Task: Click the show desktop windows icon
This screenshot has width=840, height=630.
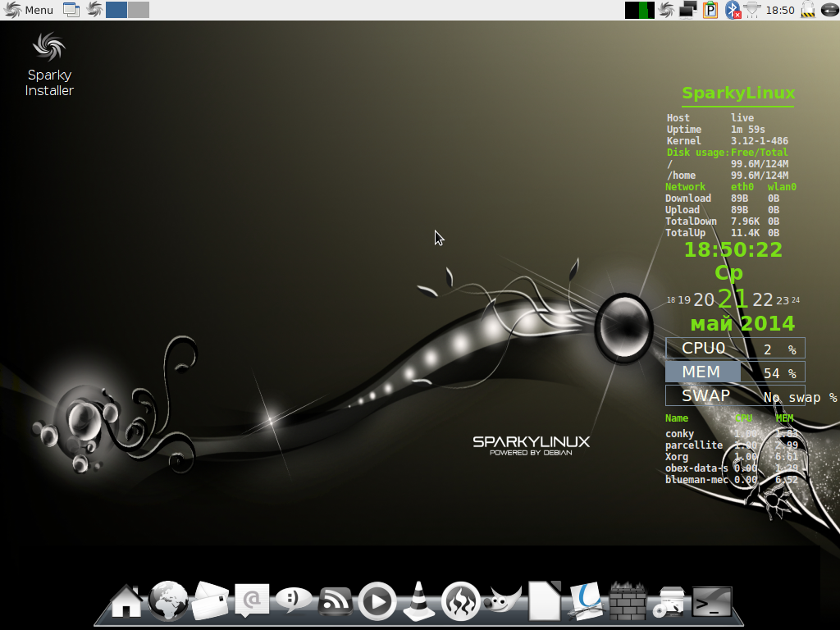Action: click(71, 10)
